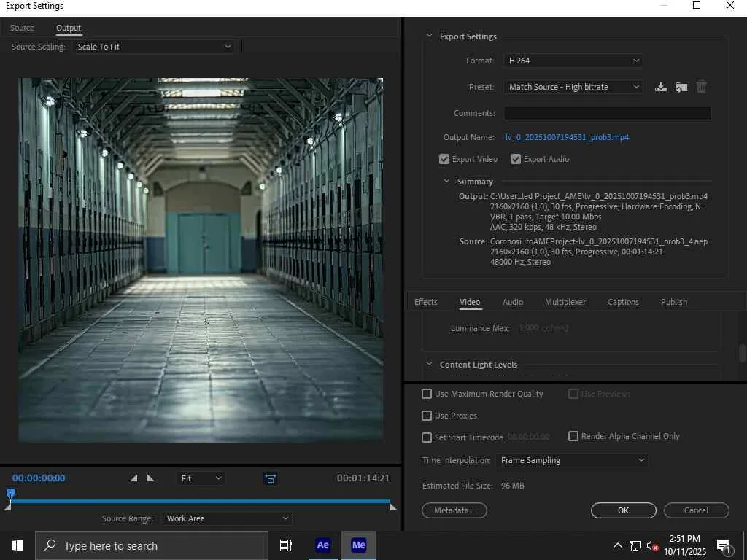Click inside the Comments text field
This screenshot has height=560, width=747.
607,113
